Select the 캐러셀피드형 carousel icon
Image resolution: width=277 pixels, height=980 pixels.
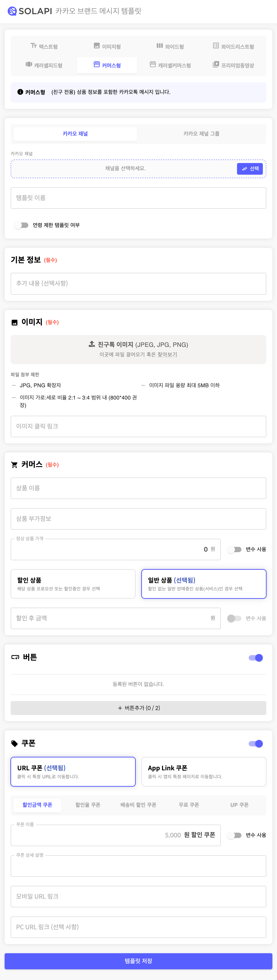coord(29,64)
